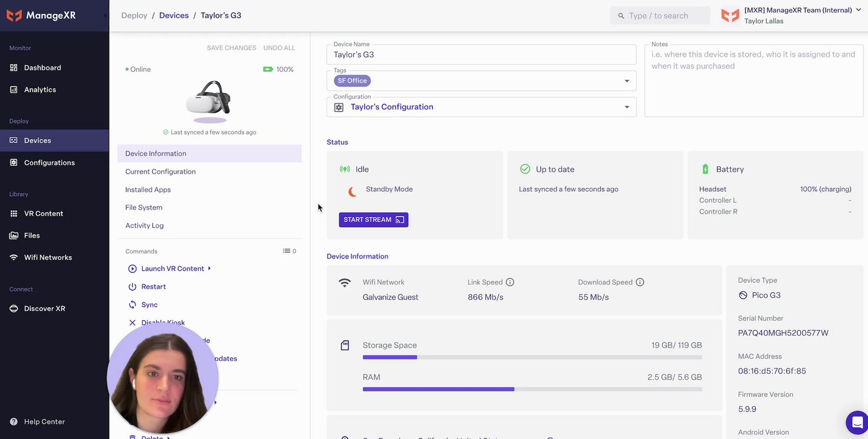This screenshot has height=439, width=868.
Task: Click the Devices breadcrumb link
Action: (174, 15)
